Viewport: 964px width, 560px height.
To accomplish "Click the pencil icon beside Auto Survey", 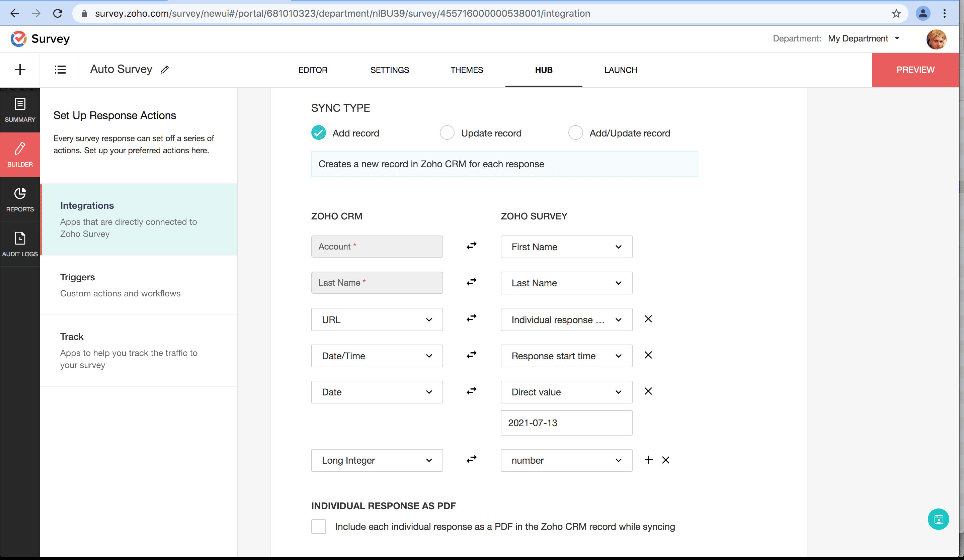I will point(164,70).
